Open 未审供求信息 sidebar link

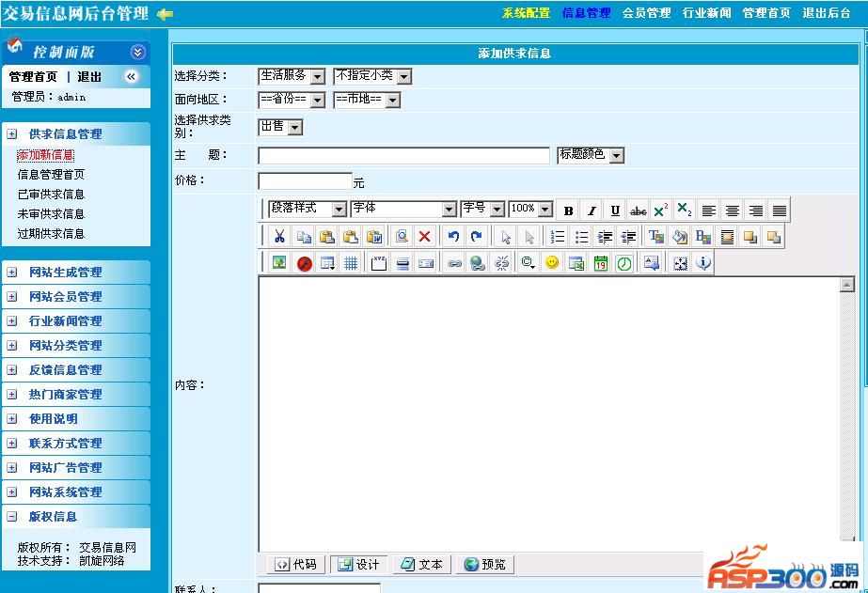[51, 214]
